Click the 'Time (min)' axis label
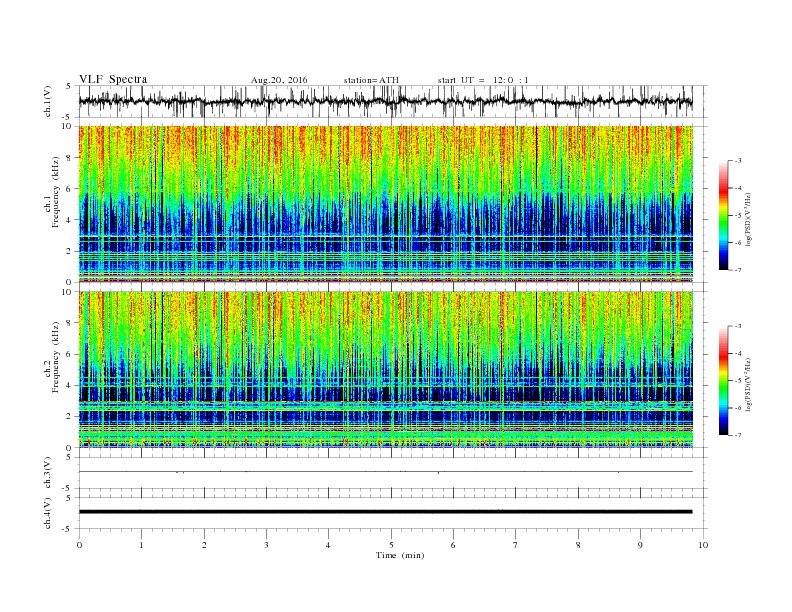This screenshot has width=792, height=612. tap(400, 555)
